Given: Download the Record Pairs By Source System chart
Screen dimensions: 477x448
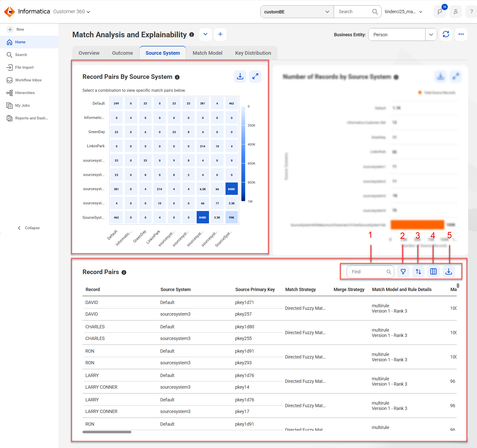Looking at the screenshot, I should click(x=240, y=76).
